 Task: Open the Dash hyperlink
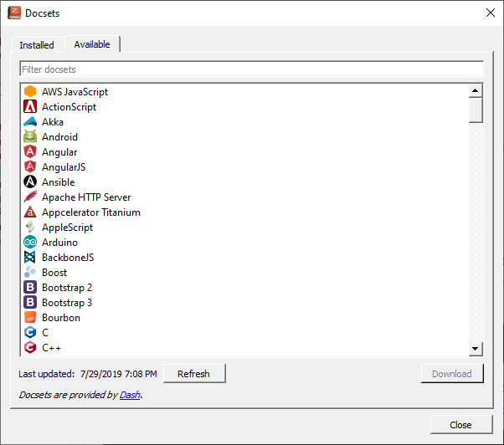tap(130, 395)
